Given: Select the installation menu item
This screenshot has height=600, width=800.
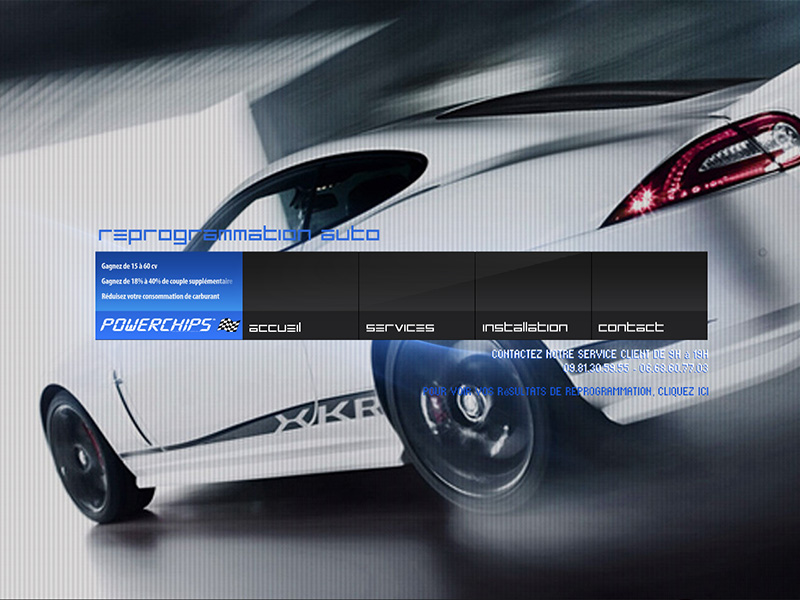Looking at the screenshot, I should coord(525,327).
